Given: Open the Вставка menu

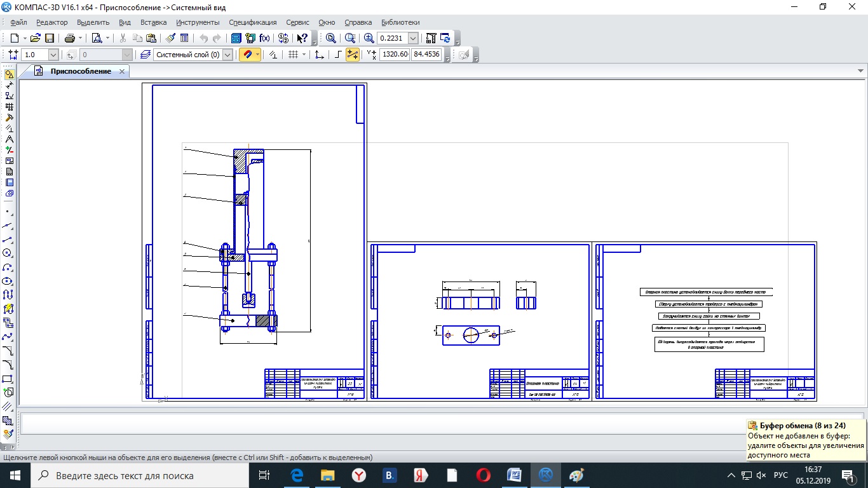Looking at the screenshot, I should coord(154,22).
